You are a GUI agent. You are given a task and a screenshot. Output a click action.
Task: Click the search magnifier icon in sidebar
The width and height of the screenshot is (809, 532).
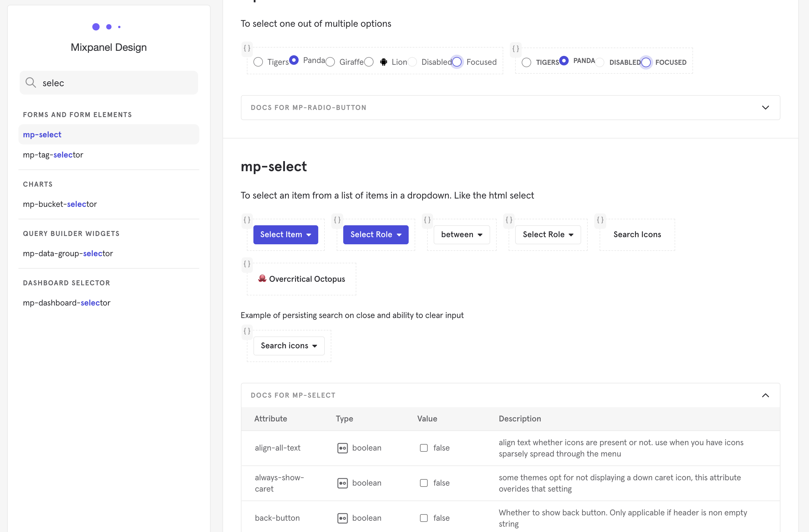click(31, 83)
